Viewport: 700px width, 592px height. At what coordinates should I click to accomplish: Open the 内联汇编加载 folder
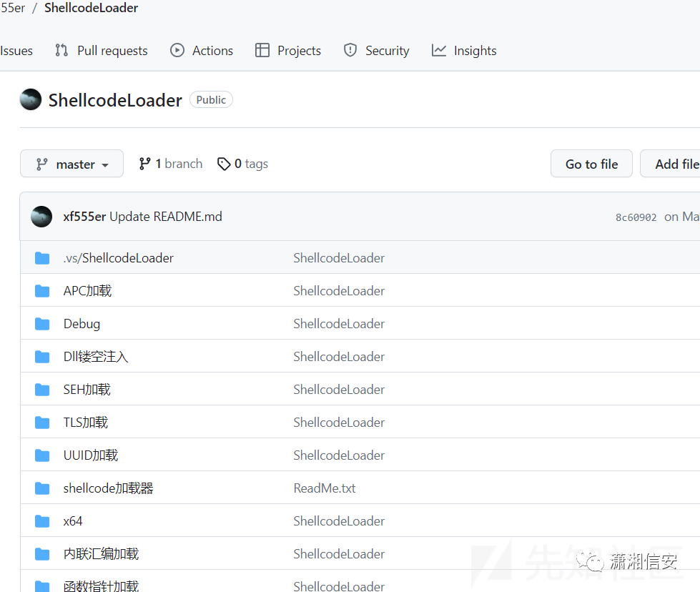pyautogui.click(x=102, y=554)
